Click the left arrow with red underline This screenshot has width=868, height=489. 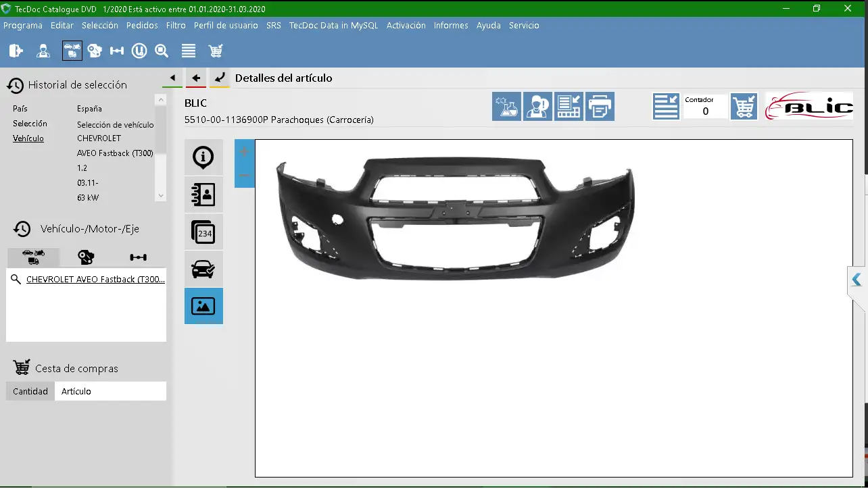point(196,78)
